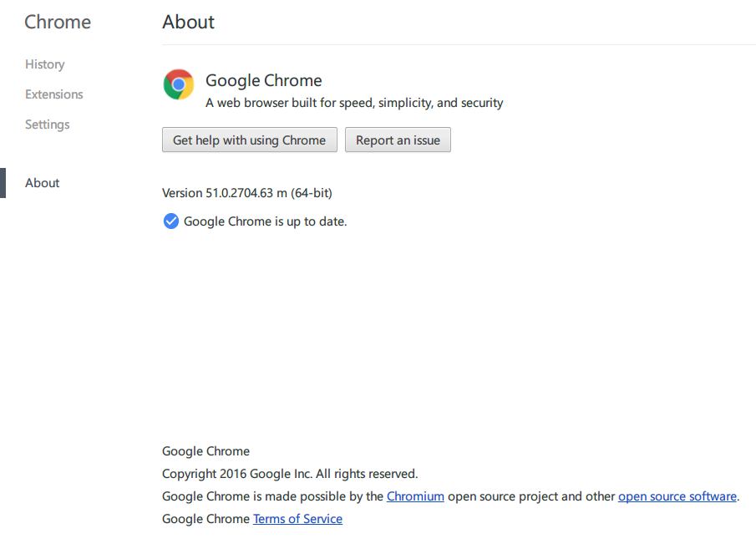
Task: Click the Google Chrome label above copyright
Action: [205, 451]
